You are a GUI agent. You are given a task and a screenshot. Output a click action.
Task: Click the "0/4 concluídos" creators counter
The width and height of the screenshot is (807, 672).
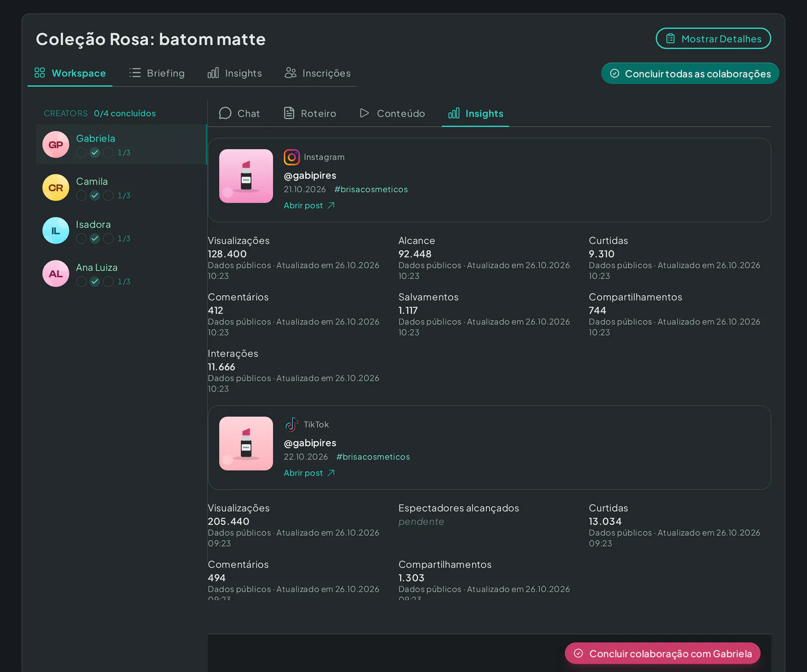(125, 113)
